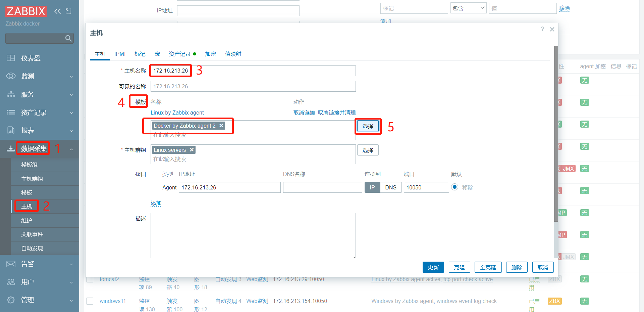Click the 主机名称 input field
This screenshot has width=644, height=312.
pyautogui.click(x=253, y=71)
